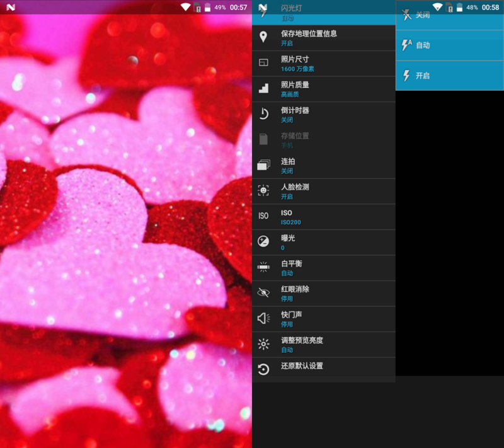Tap the 人脸检测 face detection icon
This screenshot has width=504, height=448.
tap(263, 190)
